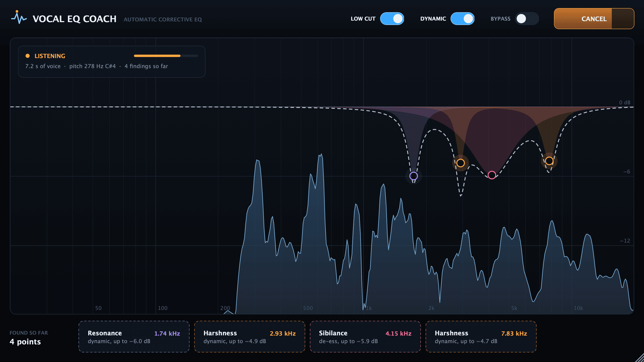Click the orange Listening status dot
Image resolution: width=644 pixels, height=362 pixels.
pos(28,56)
